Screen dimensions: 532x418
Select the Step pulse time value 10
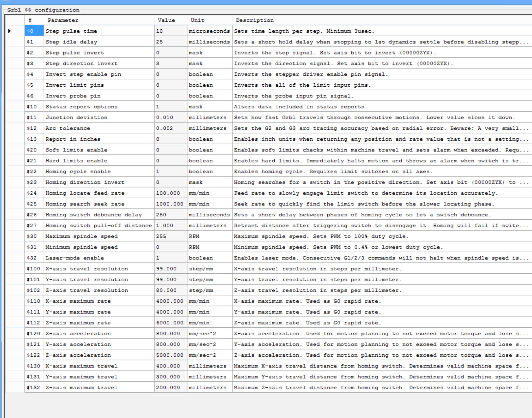click(171, 31)
